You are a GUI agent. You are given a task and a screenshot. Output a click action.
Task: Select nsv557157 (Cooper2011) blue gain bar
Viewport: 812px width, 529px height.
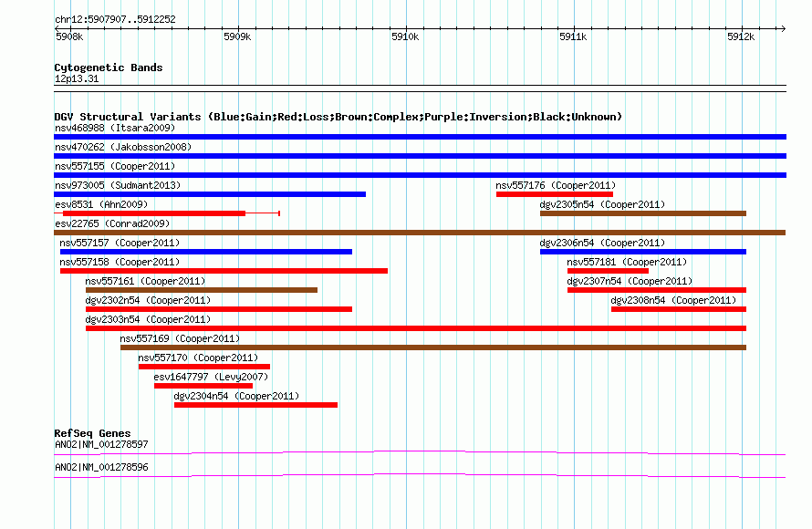click(x=206, y=252)
